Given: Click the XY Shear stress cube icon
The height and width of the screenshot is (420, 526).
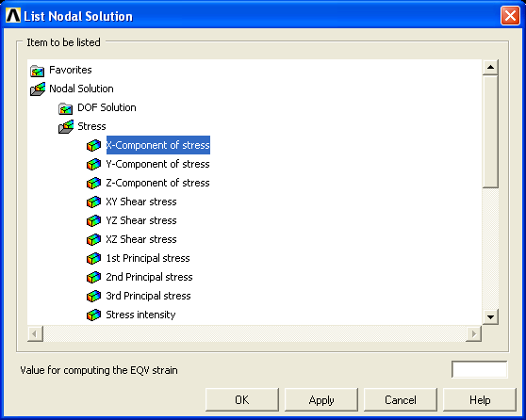Looking at the screenshot, I should tap(93, 202).
